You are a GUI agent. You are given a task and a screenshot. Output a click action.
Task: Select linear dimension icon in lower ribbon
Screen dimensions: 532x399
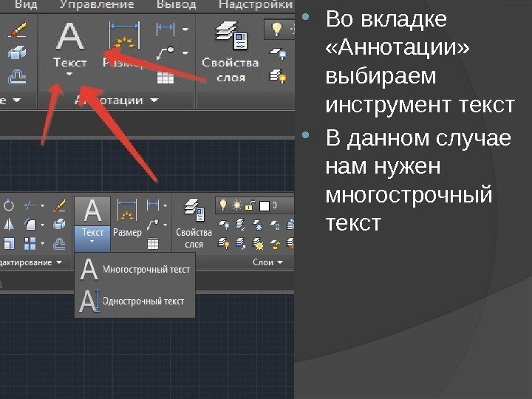click(x=153, y=205)
